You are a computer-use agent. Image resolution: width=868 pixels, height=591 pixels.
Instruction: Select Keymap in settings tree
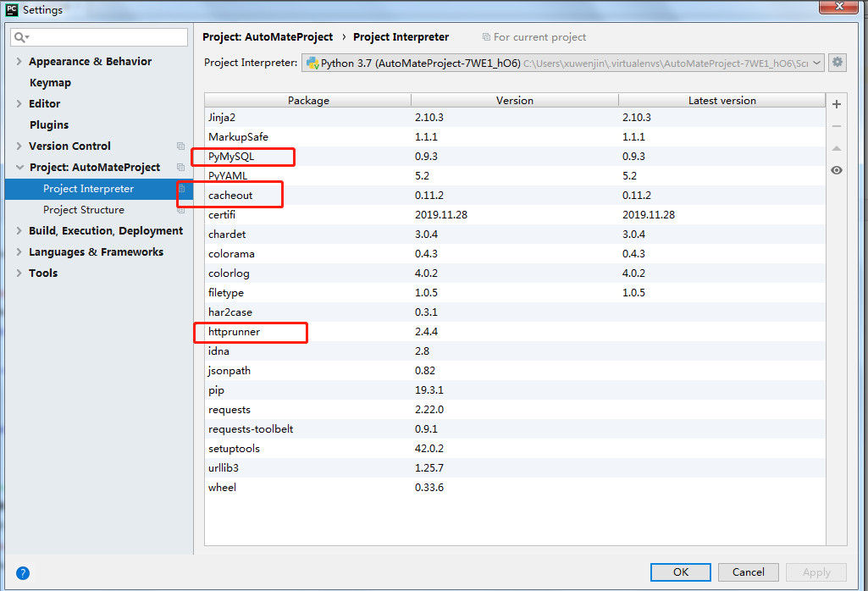click(x=50, y=82)
